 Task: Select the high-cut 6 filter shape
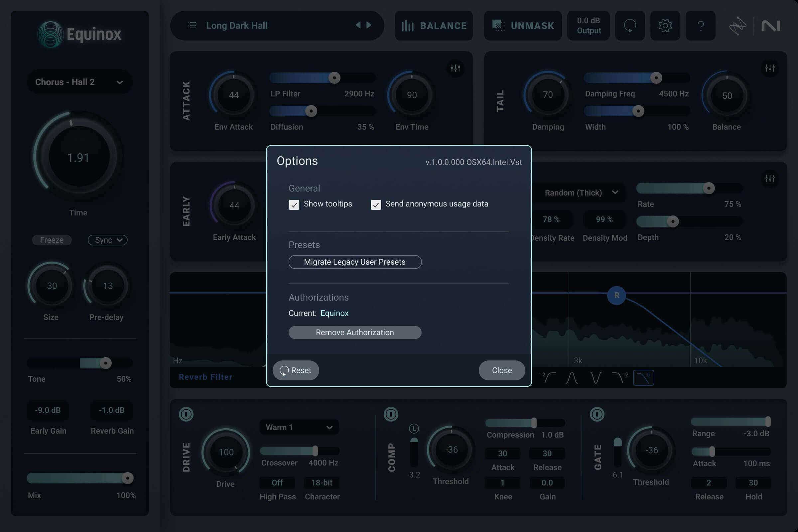(644, 378)
